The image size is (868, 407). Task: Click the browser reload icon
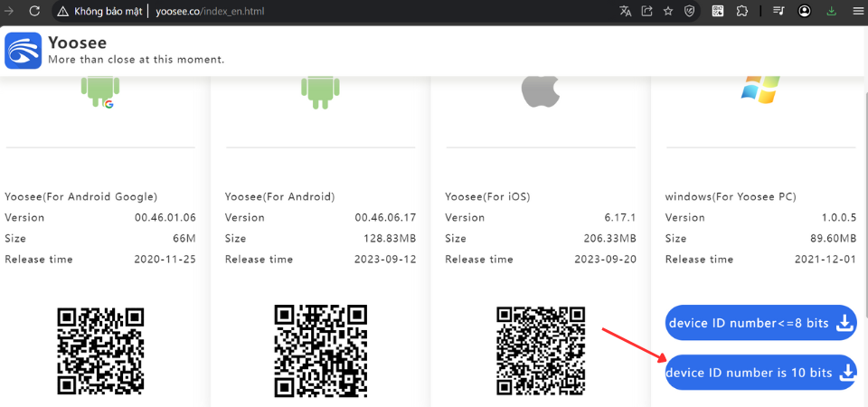coord(34,11)
